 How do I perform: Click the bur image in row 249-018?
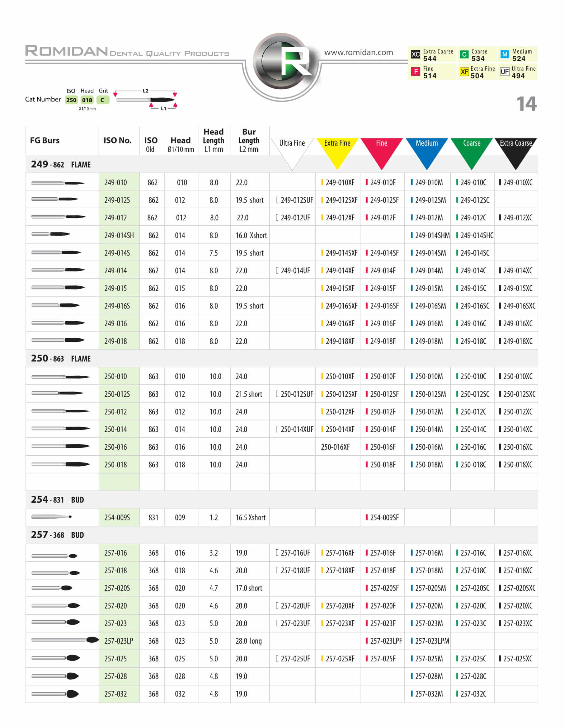click(x=58, y=340)
